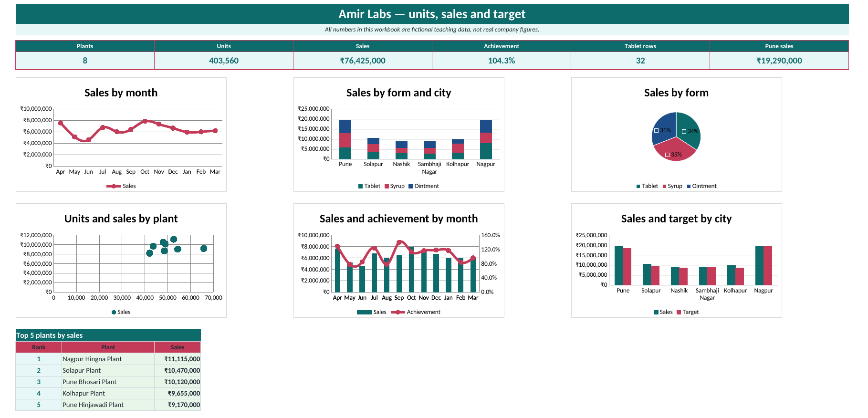868x418 pixels.
Task: Click the Achievement legend entry in the monthly chart
Action: pyautogui.click(x=416, y=312)
